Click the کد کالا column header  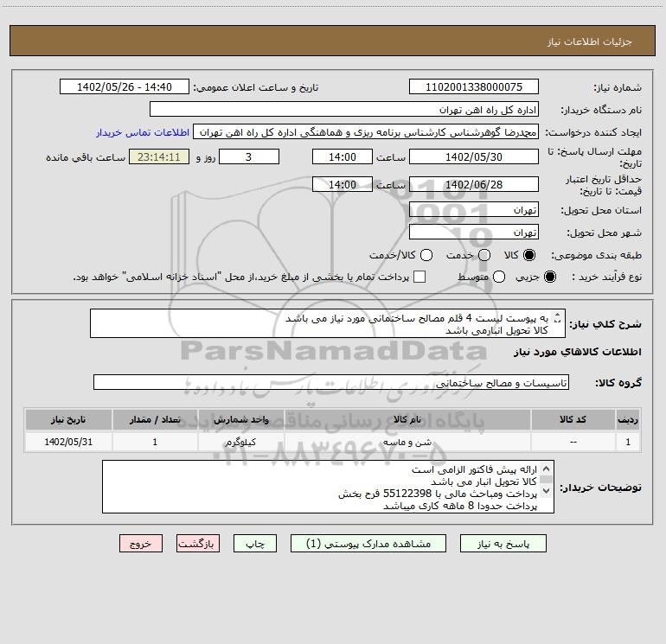[573, 419]
